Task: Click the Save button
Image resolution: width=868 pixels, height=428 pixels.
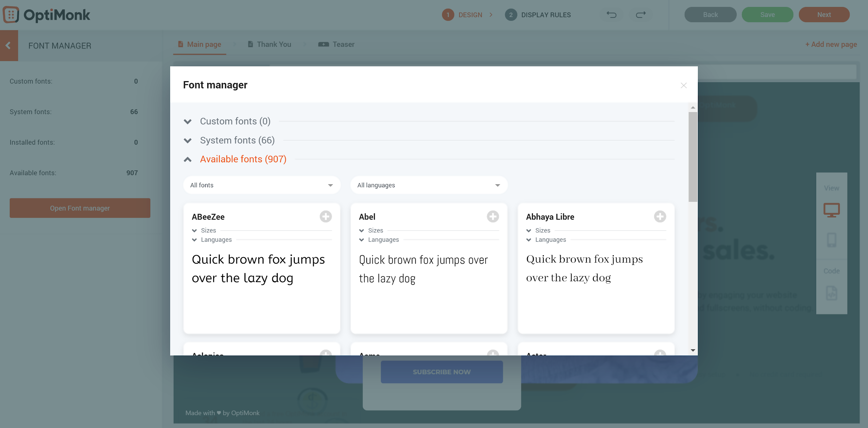Action: 767,15
